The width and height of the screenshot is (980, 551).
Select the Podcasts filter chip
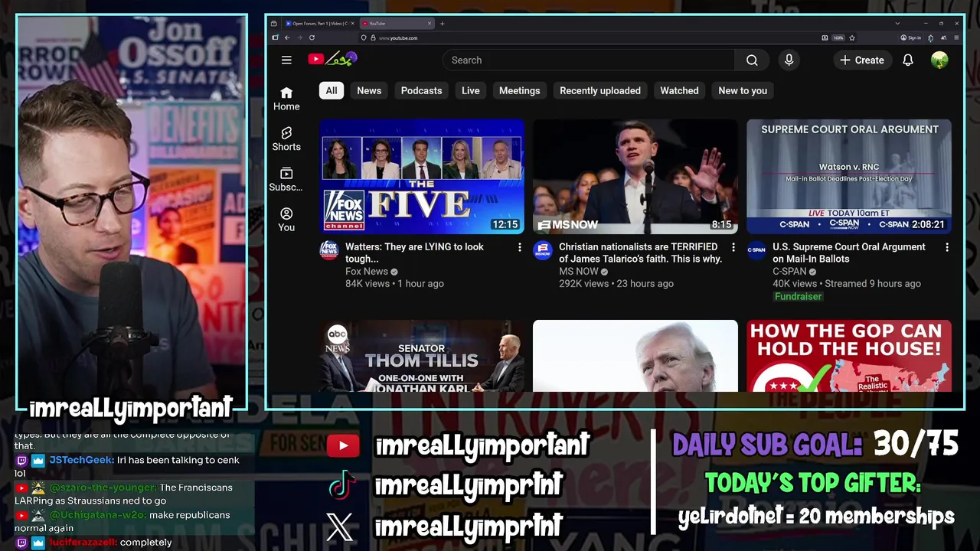pyautogui.click(x=421, y=90)
